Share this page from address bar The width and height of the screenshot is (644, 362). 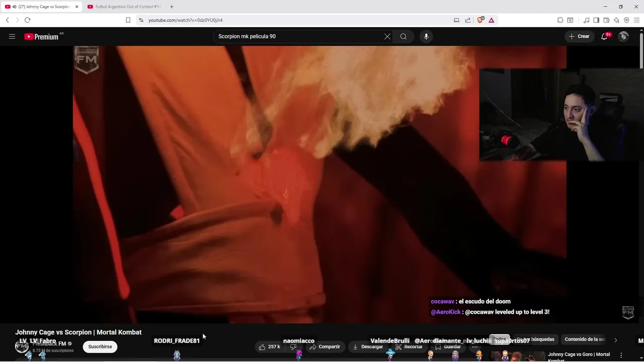[x=468, y=20]
